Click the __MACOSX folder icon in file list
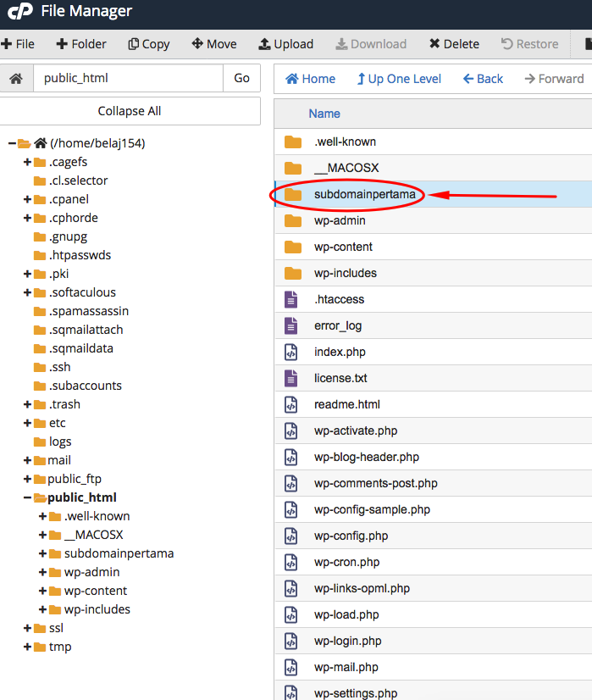The image size is (592, 700). pos(293,169)
